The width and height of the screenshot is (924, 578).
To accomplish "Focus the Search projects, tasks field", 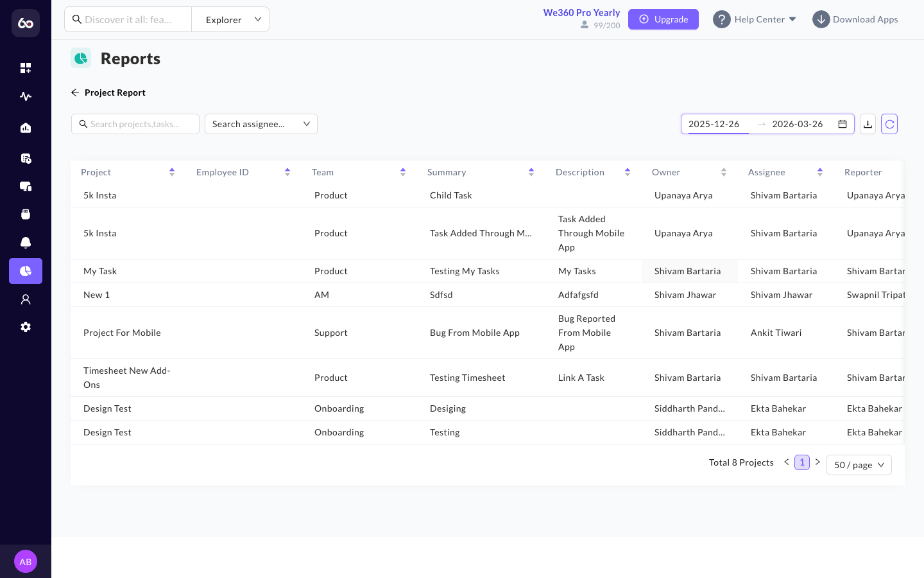I will point(135,124).
